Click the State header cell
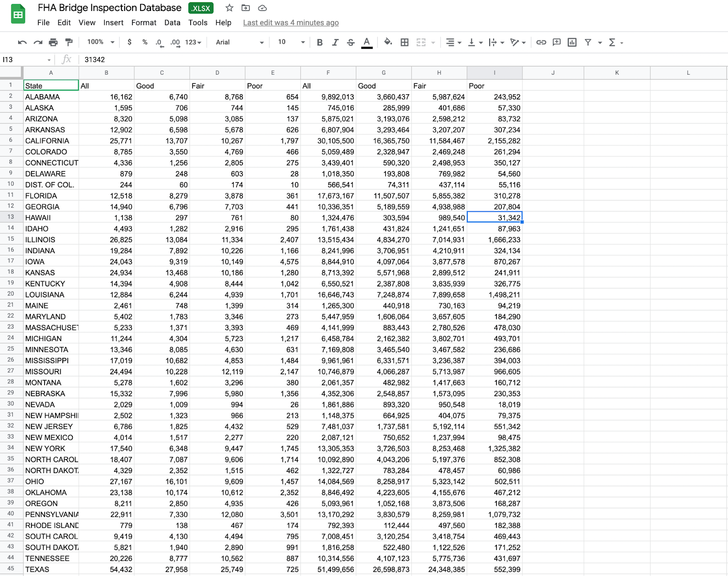 (x=51, y=86)
